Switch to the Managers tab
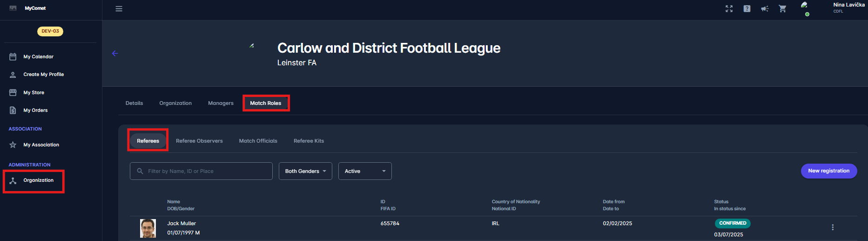This screenshot has height=241, width=868. 221,103
